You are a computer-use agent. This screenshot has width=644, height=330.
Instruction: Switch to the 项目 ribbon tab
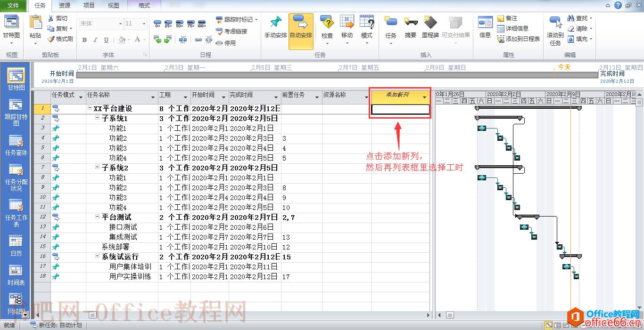point(89,5)
